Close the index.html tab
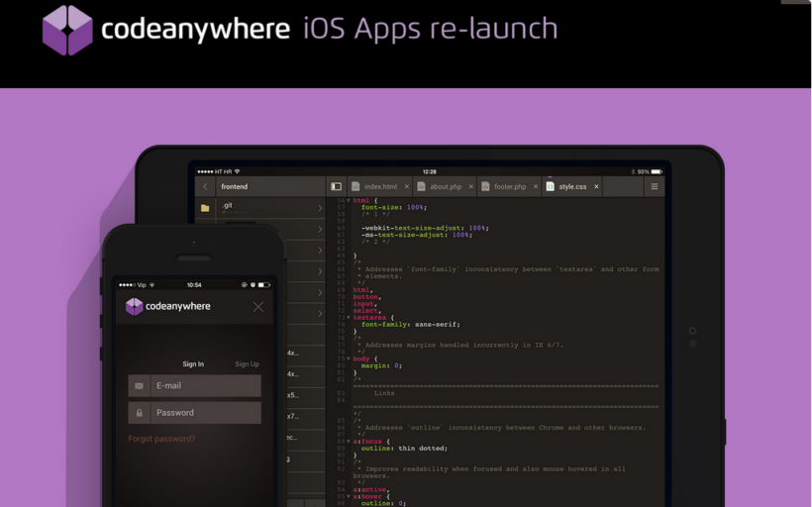The image size is (812, 507). [x=407, y=186]
